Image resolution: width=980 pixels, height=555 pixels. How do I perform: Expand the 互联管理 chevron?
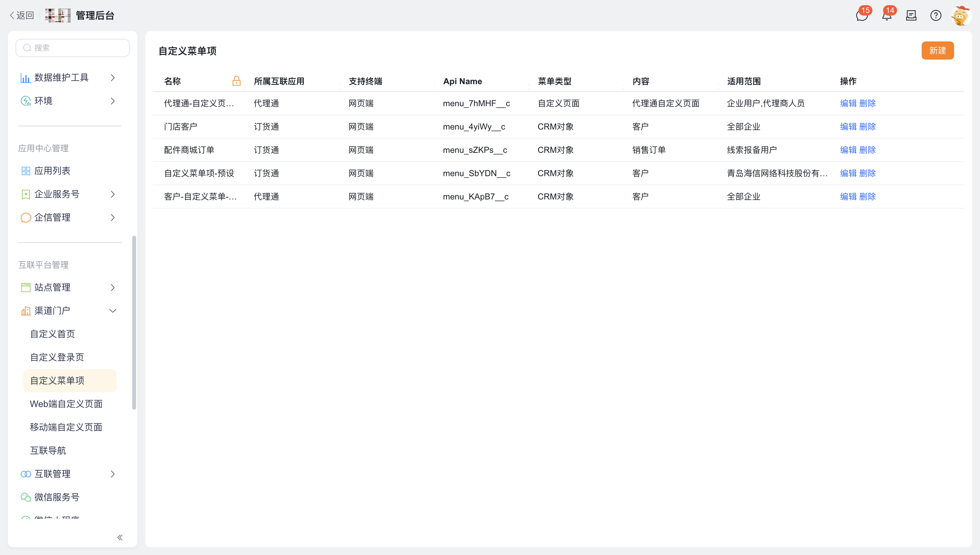coord(112,474)
